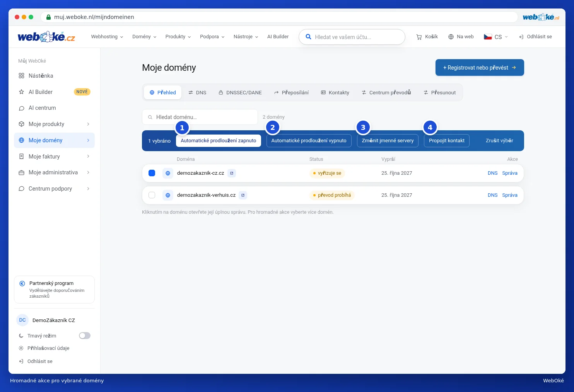Click the Na web globe icon
This screenshot has height=392, width=574.
[x=451, y=37]
